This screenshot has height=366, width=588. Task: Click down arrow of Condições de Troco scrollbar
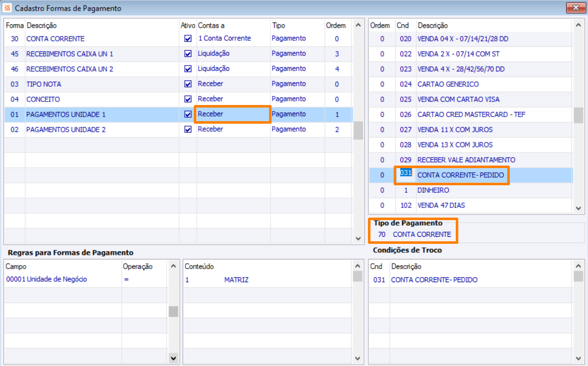(x=578, y=358)
